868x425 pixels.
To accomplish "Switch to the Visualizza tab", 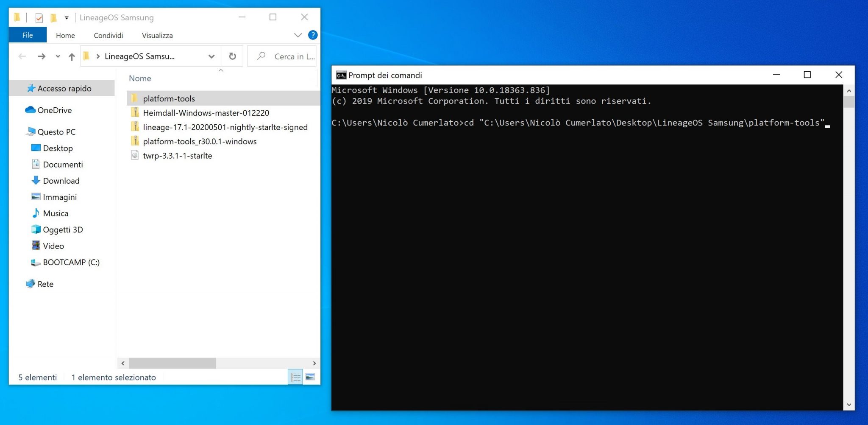I will pos(157,35).
